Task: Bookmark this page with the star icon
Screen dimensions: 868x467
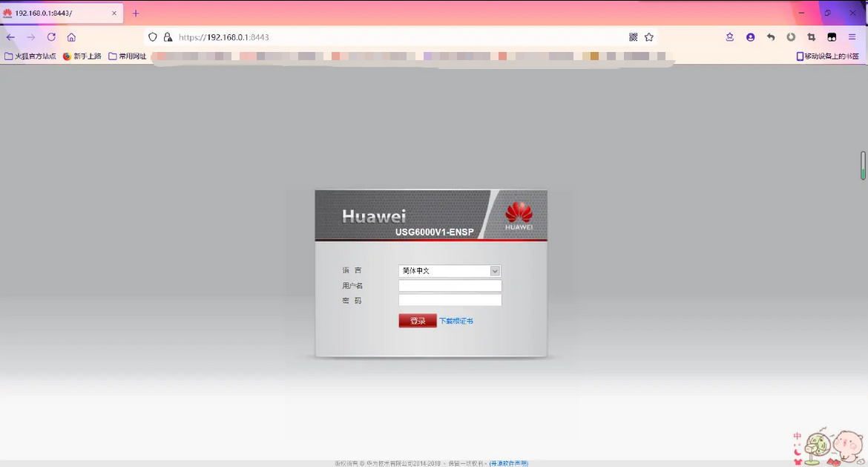Action: [x=649, y=37]
